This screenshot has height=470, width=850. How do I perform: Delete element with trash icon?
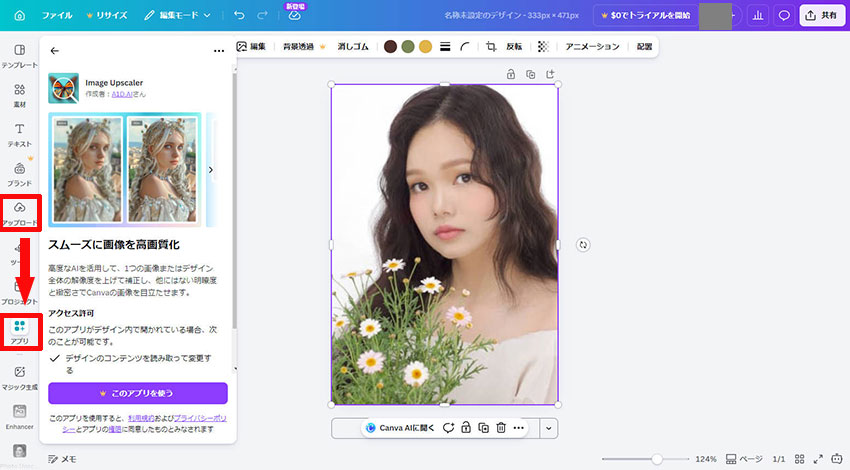click(501, 428)
